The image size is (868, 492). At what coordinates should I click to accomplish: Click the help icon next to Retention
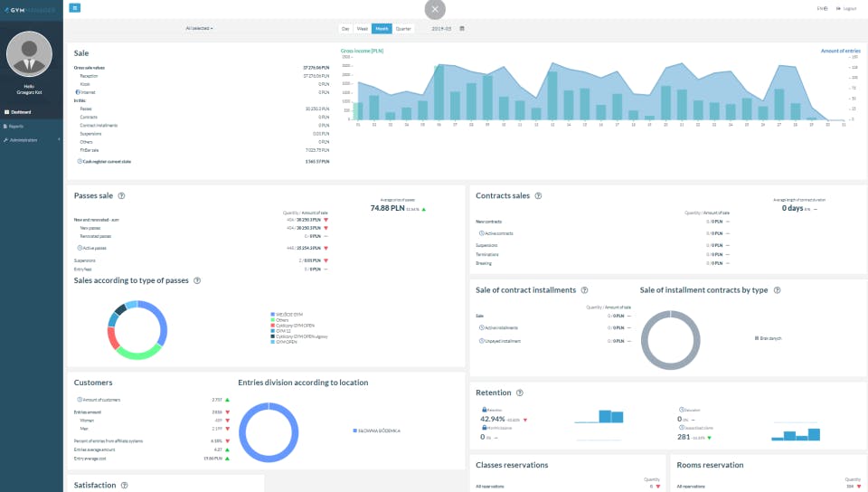[519, 393]
